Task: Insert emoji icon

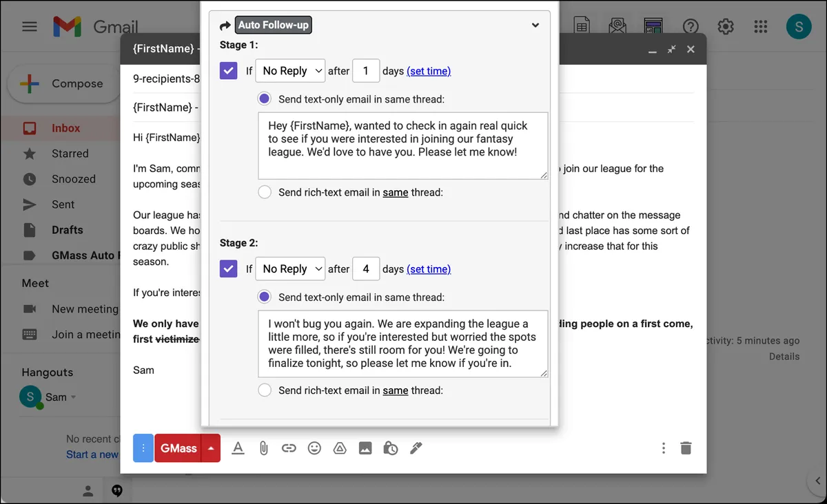Action: pos(314,448)
